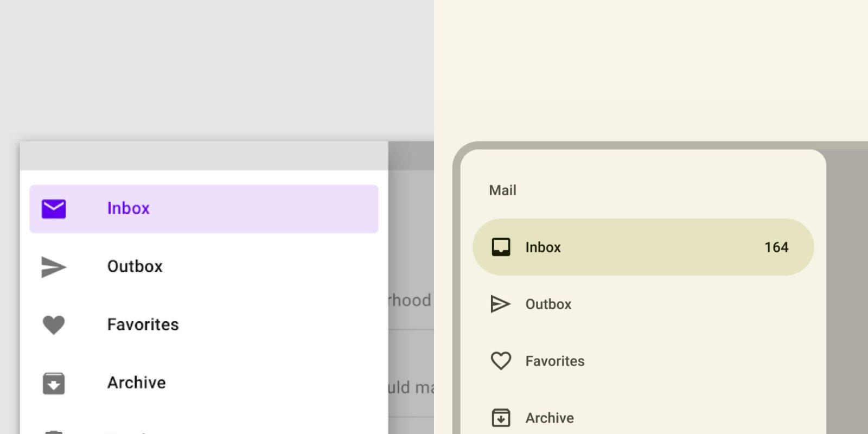Click the outlined Outbox send arrow icon
Image resolution: width=868 pixels, height=434 pixels.
(x=500, y=304)
